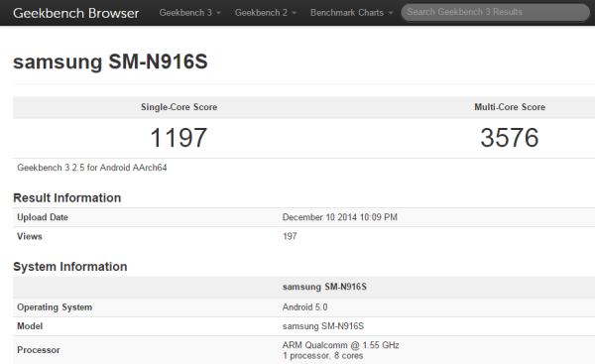
Task: Select the Operating System label
Action: pyautogui.click(x=55, y=307)
